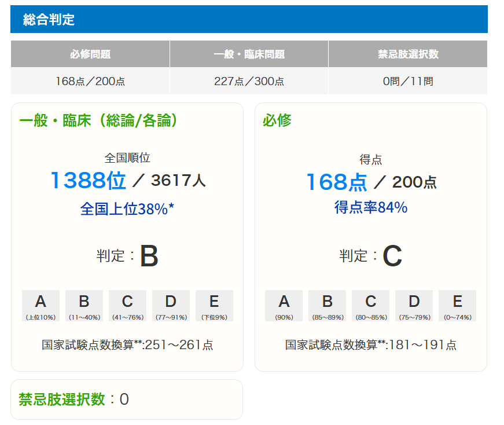Click the 得点率84% text
The image size is (504, 425).
point(370,207)
